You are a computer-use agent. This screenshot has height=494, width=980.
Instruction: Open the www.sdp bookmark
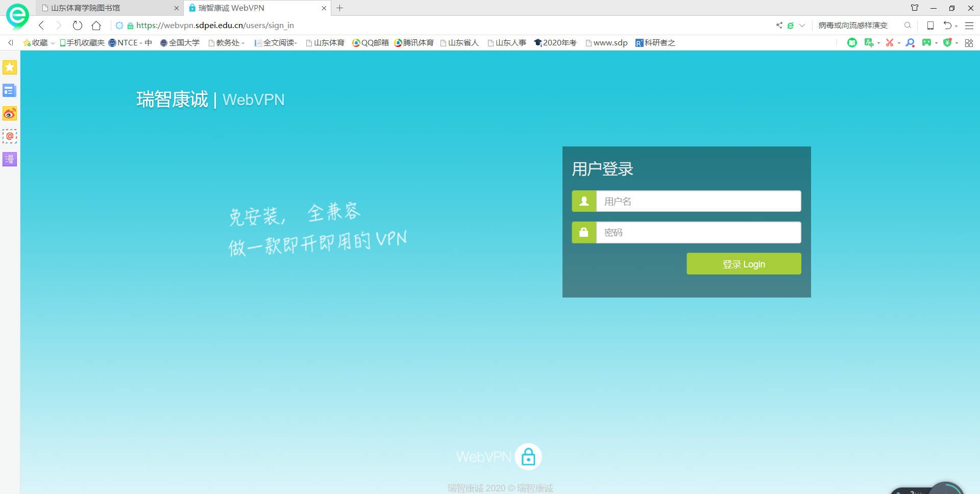tap(606, 43)
